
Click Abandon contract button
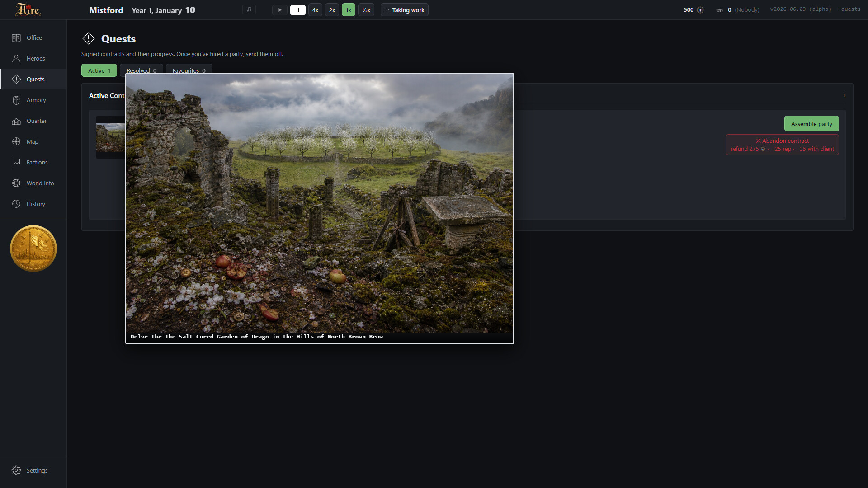pos(782,145)
